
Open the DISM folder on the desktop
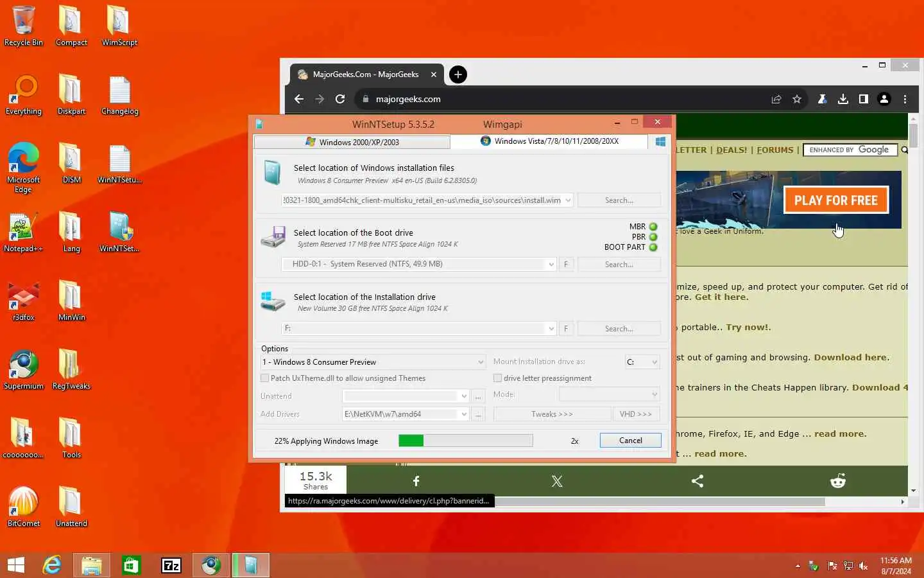pos(71,164)
